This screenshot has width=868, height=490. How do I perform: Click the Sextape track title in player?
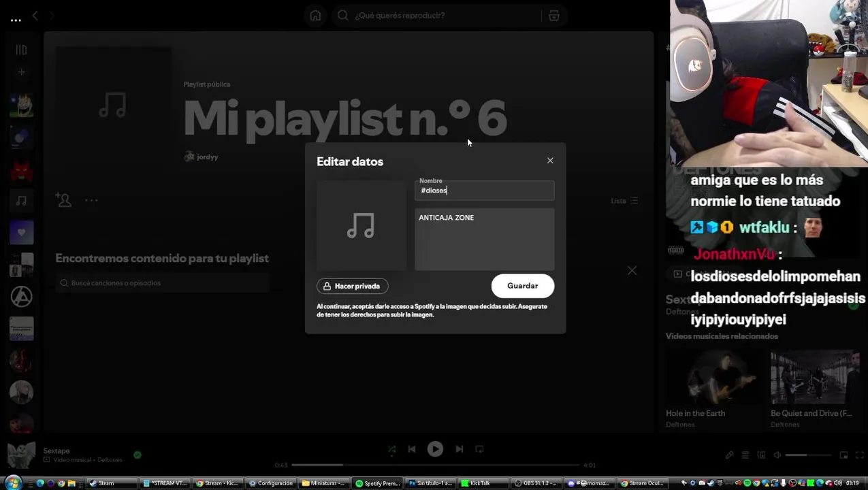57,451
